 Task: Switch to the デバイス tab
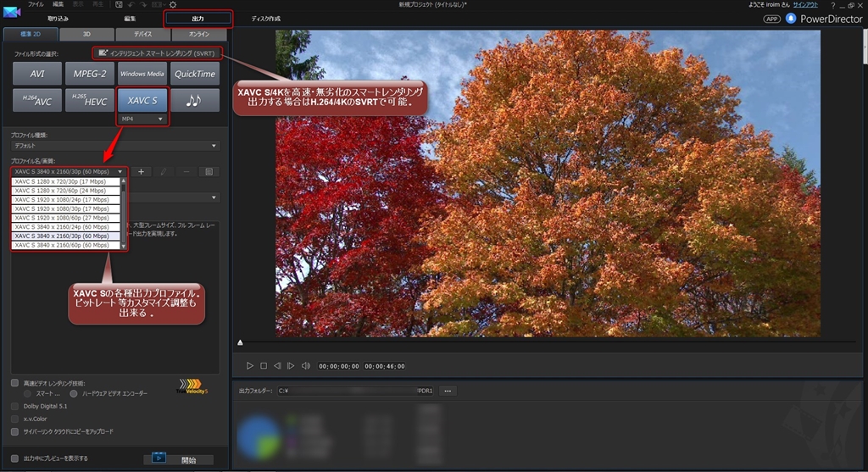pyautogui.click(x=142, y=34)
